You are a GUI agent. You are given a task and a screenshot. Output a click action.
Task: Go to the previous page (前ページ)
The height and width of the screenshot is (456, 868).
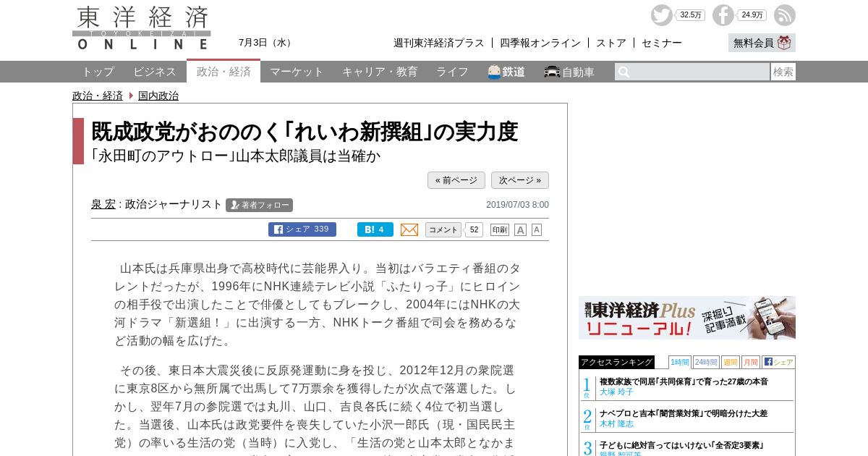pyautogui.click(x=456, y=180)
